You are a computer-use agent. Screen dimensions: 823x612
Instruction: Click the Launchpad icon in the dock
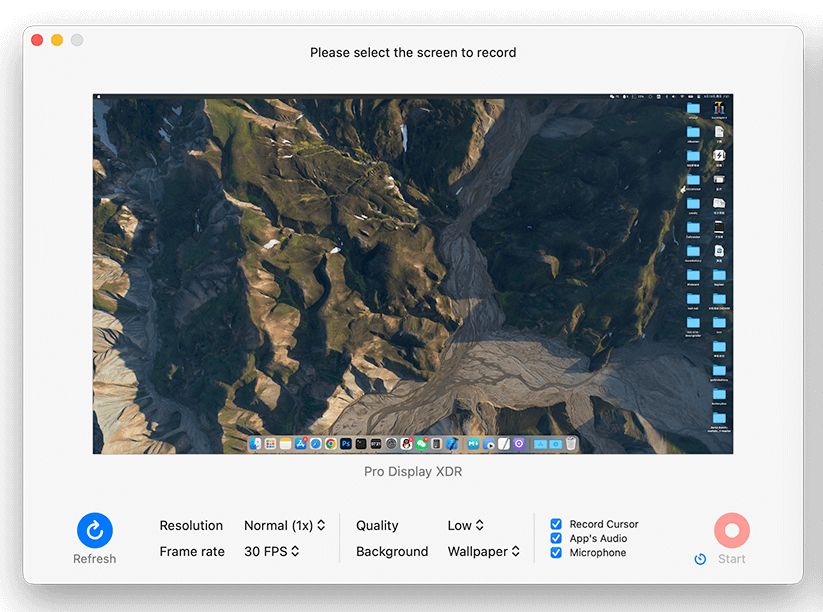[x=270, y=443]
